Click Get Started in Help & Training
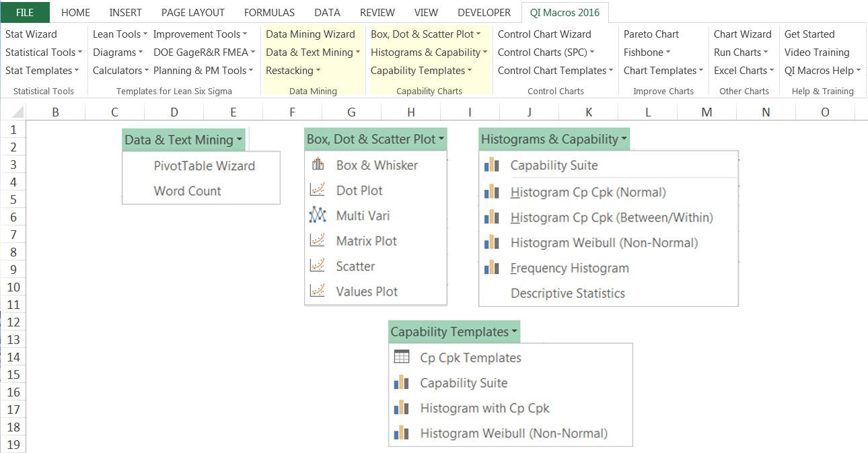 point(809,34)
